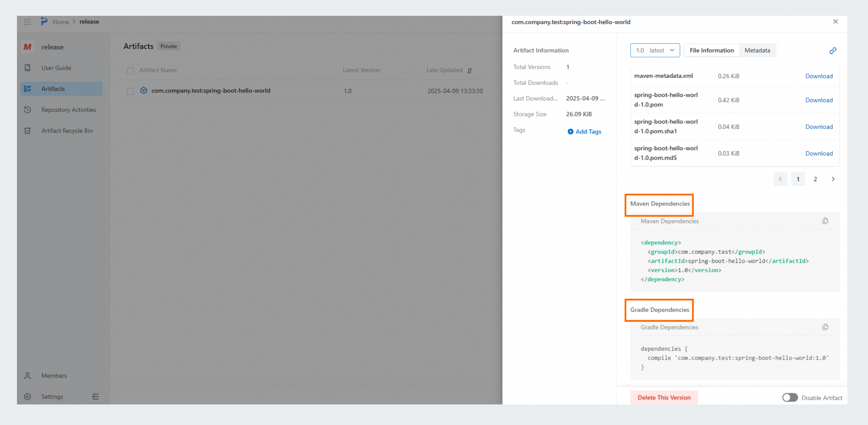This screenshot has width=868, height=425.
Task: Copy the Maven Dependencies snippet
Action: (x=825, y=221)
